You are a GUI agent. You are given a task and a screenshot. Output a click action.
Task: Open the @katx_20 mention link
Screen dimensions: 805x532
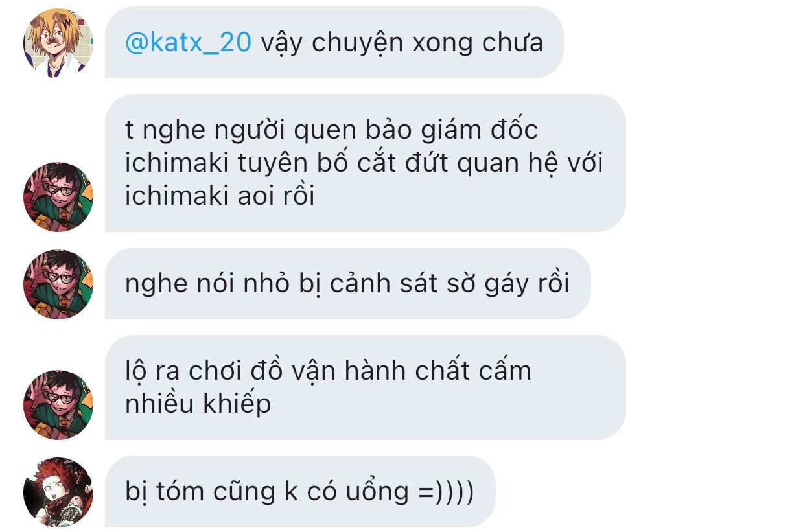[x=188, y=43]
